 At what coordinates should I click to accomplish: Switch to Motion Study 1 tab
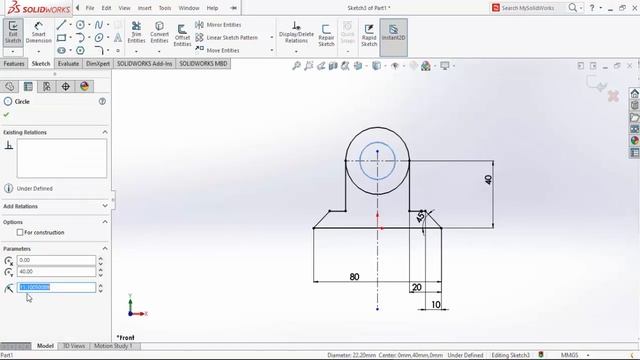coord(113,346)
